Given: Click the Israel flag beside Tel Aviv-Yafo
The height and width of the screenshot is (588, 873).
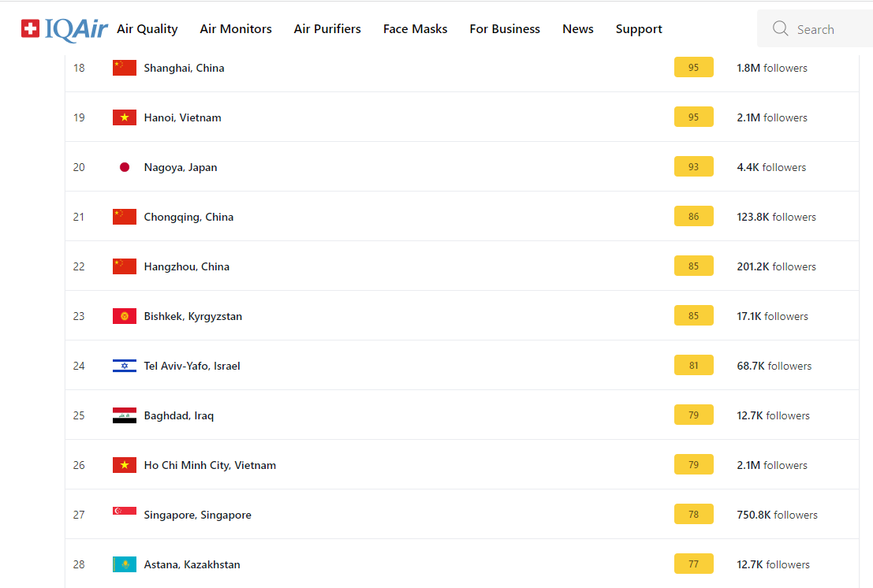Looking at the screenshot, I should click(x=125, y=366).
